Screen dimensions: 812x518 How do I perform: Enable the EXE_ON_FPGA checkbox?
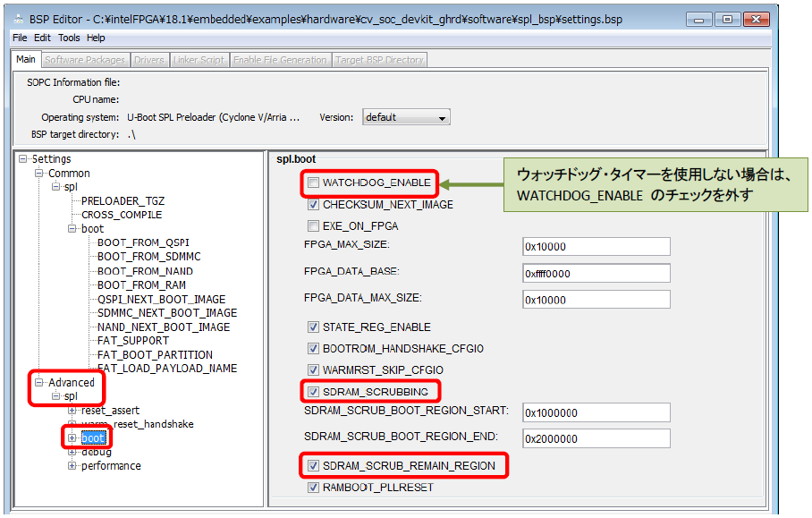pos(313,226)
